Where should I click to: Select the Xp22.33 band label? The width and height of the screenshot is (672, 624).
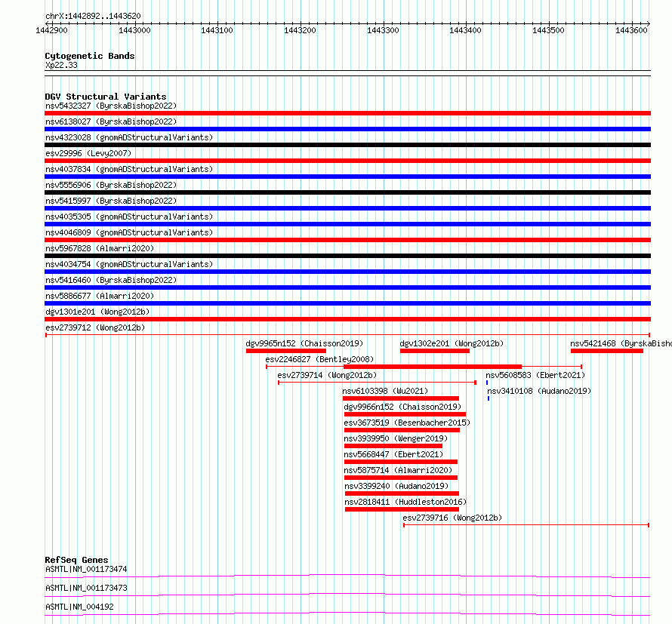click(x=61, y=66)
